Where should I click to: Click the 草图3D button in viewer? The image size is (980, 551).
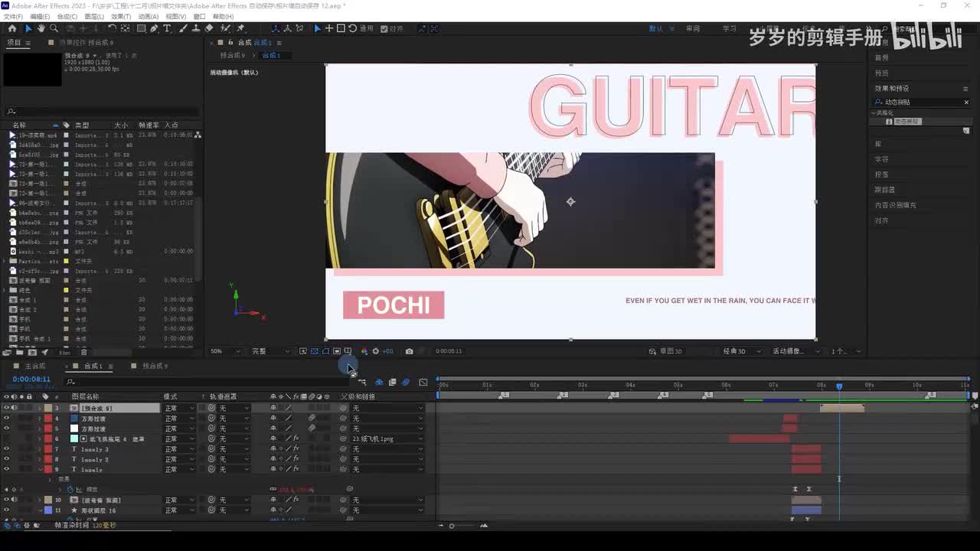click(665, 351)
